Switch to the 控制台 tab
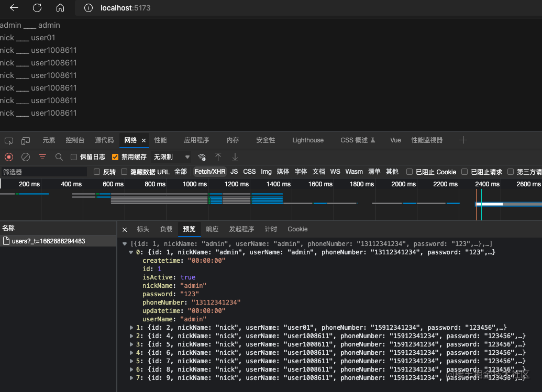Image resolution: width=542 pixels, height=392 pixels. pos(75,140)
